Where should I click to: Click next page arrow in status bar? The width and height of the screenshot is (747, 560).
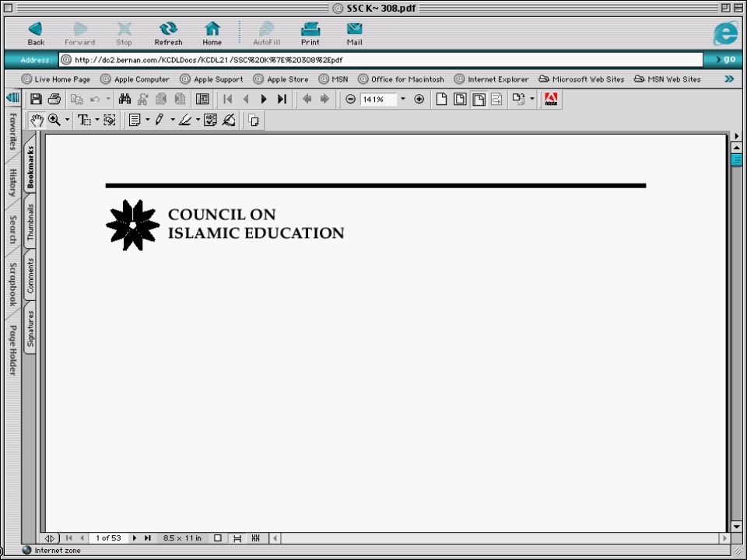coord(135,538)
